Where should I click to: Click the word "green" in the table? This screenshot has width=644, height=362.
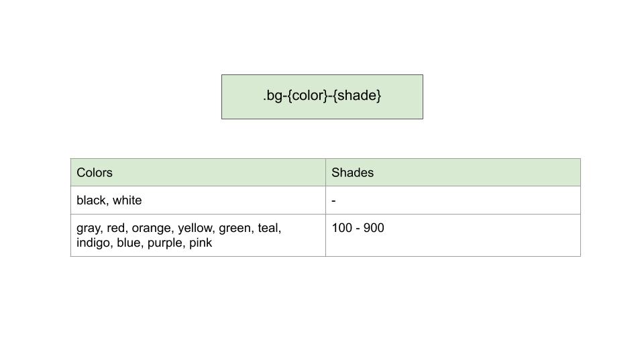(235, 229)
